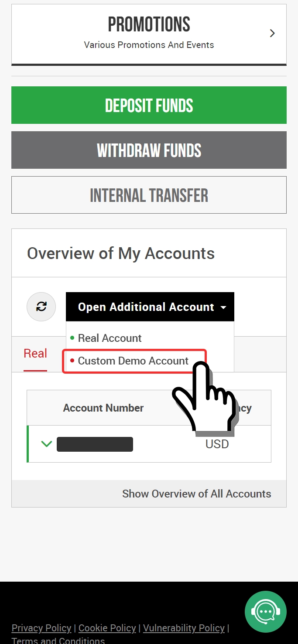The width and height of the screenshot is (298, 644).
Task: Expand the account row green chevron
Action: (46, 444)
